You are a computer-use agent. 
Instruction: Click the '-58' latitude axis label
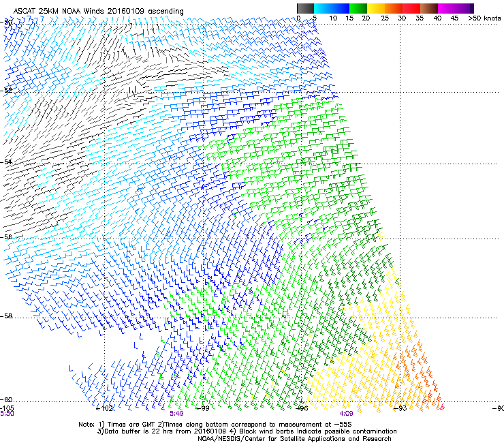(6, 316)
